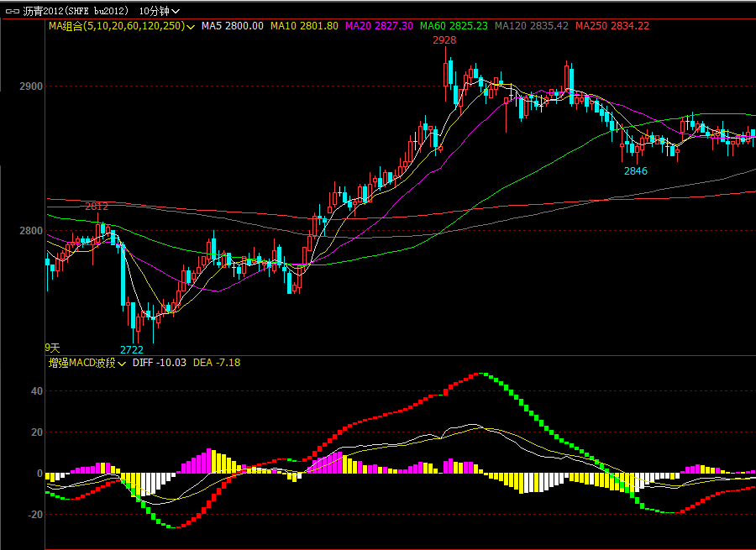756x550 pixels.
Task: Click the -20 MACD axis label
Action: click(x=35, y=515)
